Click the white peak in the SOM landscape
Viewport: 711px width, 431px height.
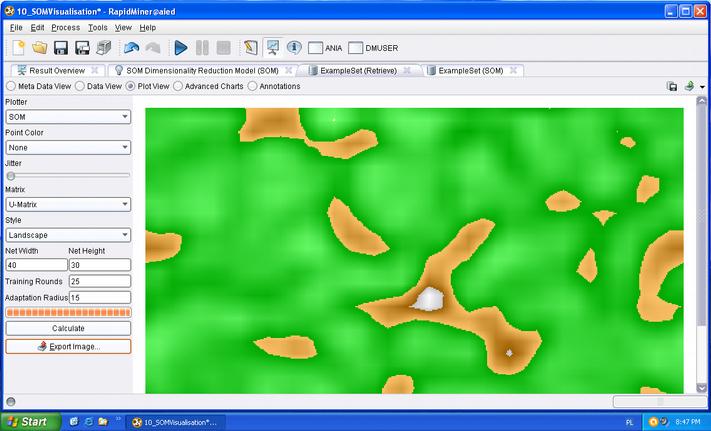point(428,300)
